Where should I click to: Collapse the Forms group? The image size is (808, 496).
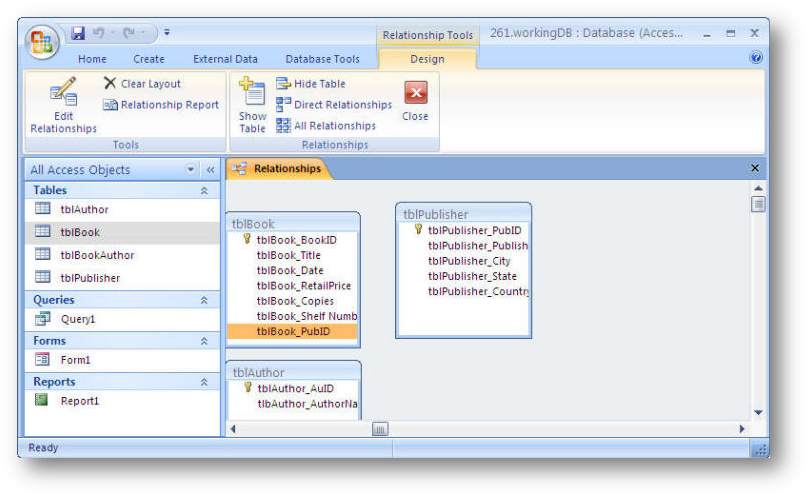pyautogui.click(x=204, y=341)
